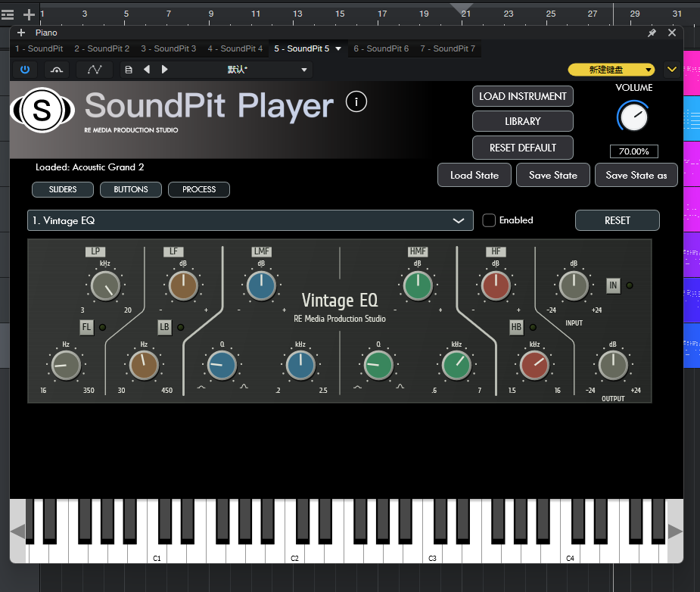Adjust the blue VOLUME knob
Image resolution: width=700 pixels, height=592 pixels.
[x=633, y=117]
